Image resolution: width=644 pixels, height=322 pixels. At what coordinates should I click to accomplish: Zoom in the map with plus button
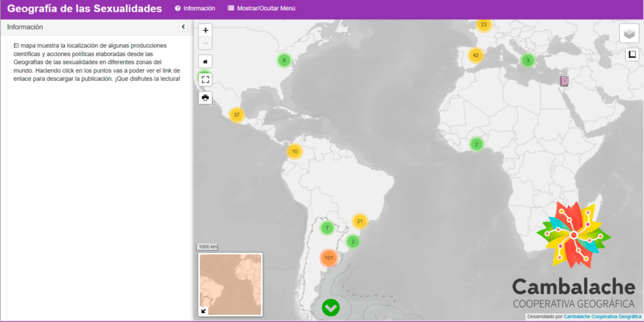coord(206,30)
